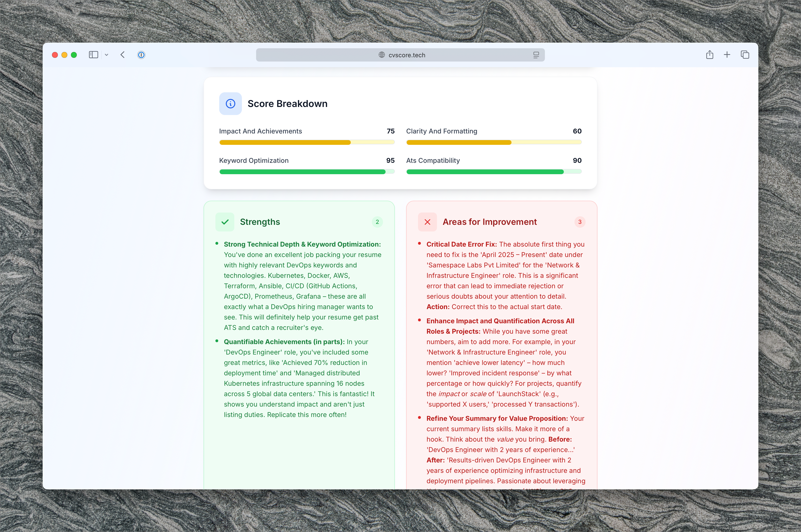Toggle the Safari sidebar icon
Viewport: 801px width, 532px height.
click(x=93, y=55)
